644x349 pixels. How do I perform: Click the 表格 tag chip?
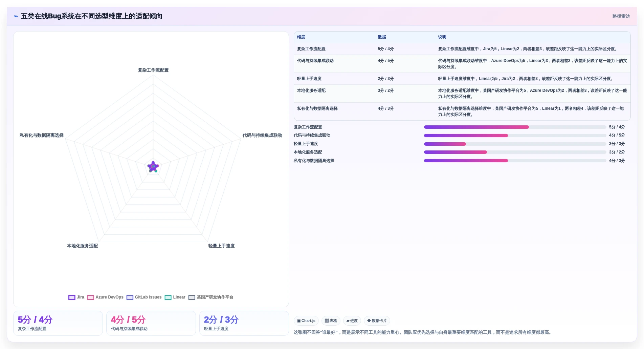pyautogui.click(x=331, y=321)
